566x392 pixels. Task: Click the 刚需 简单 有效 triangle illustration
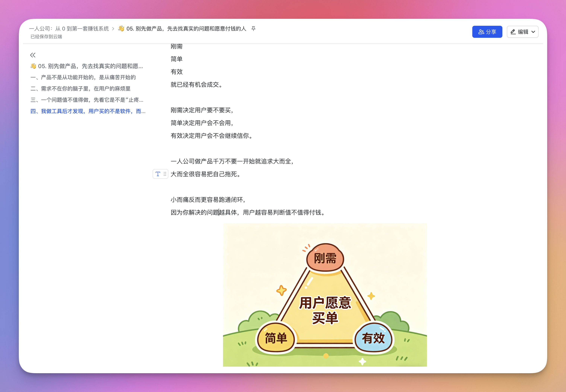point(325,295)
